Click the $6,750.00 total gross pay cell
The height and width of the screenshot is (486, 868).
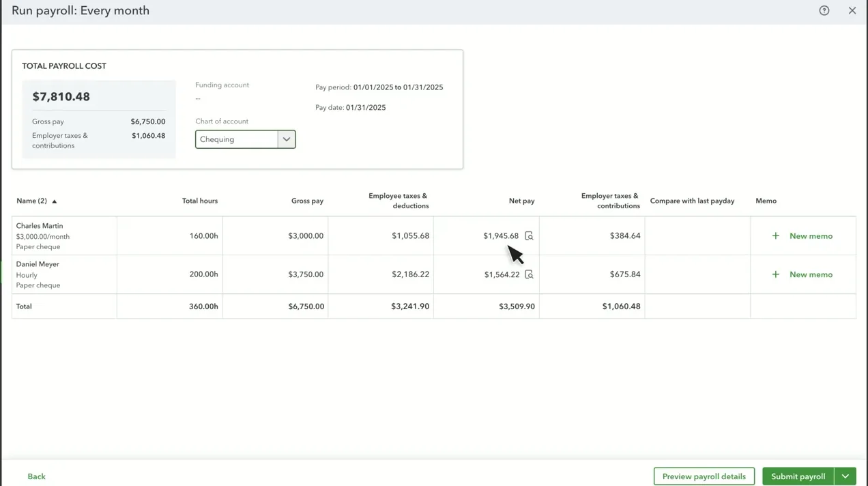(306, 306)
